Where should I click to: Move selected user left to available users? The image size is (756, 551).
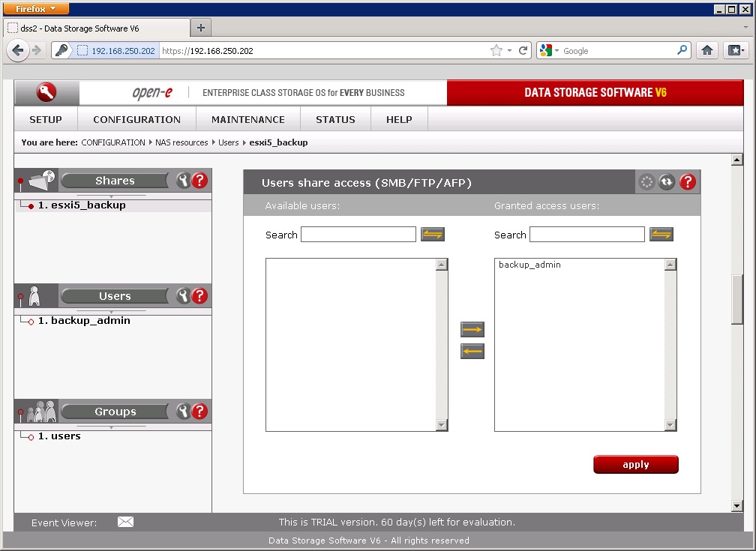pos(472,352)
